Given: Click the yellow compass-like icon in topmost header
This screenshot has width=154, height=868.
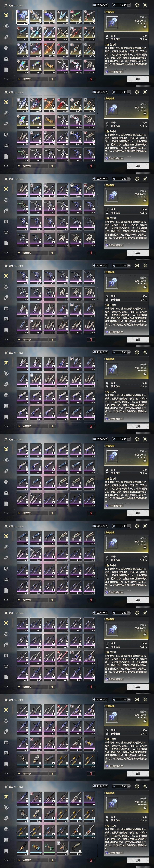Looking at the screenshot, I should (137, 5).
